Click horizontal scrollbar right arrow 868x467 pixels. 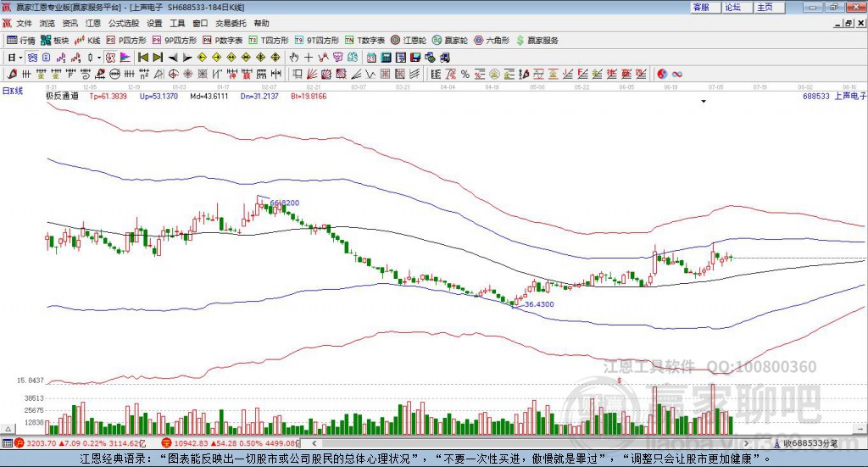coord(746,443)
